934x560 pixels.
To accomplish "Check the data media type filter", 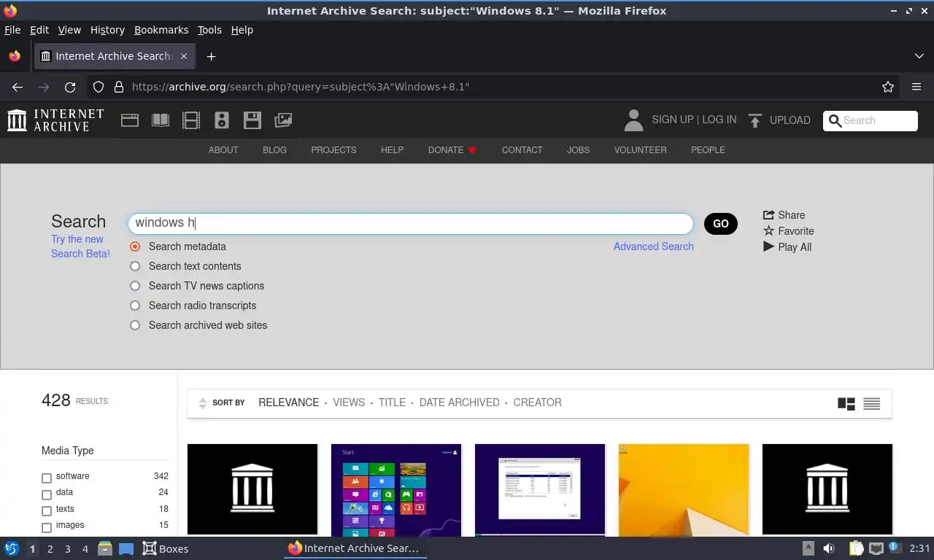I will pos(47,494).
